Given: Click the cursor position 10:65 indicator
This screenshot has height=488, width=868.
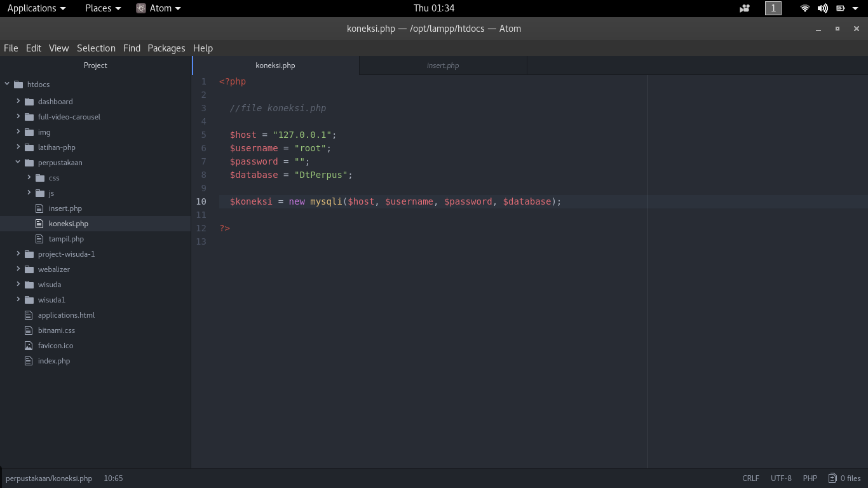Looking at the screenshot, I should 113,478.
